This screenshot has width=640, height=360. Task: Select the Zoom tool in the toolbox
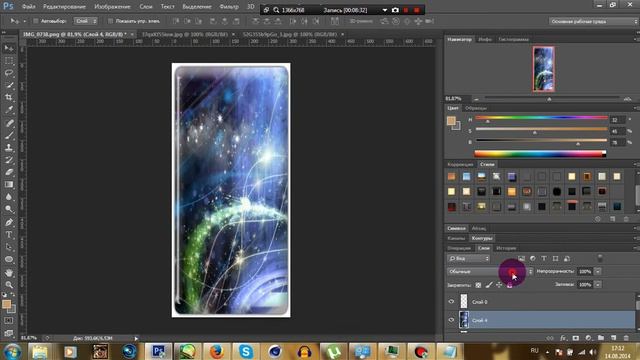coord(9,284)
